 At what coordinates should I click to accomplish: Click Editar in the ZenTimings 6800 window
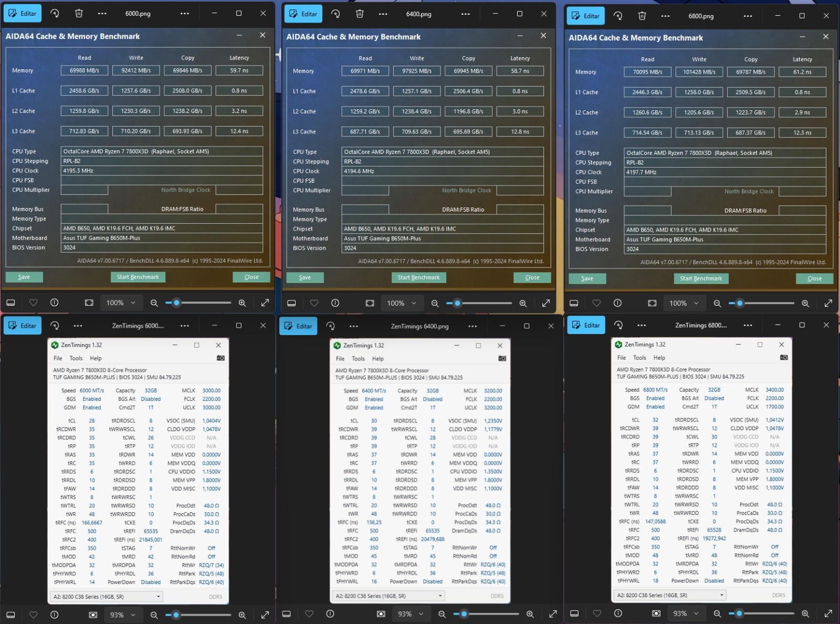pyautogui.click(x=586, y=325)
